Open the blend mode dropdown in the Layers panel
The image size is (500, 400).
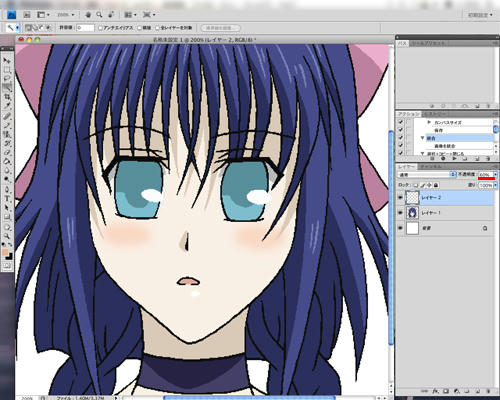427,174
